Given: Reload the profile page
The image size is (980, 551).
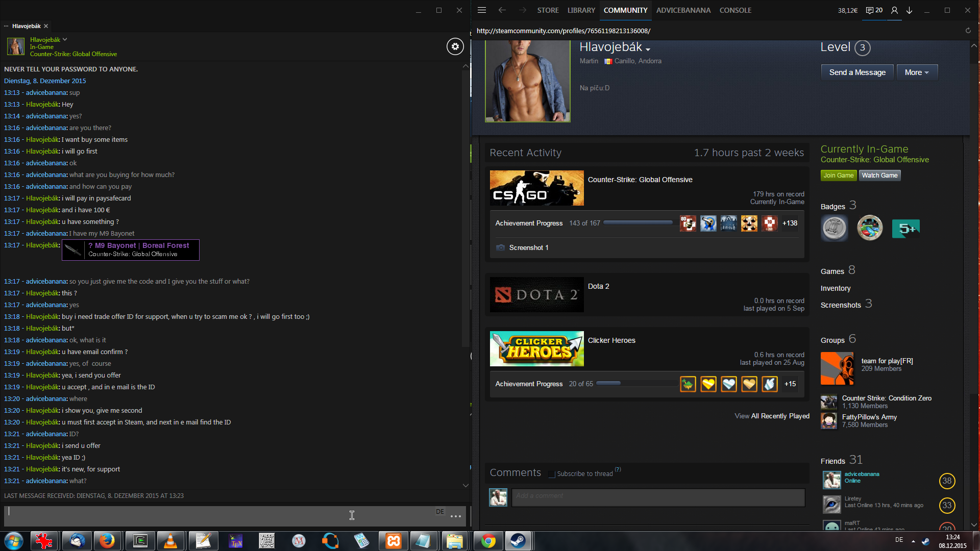Looking at the screenshot, I should [968, 31].
